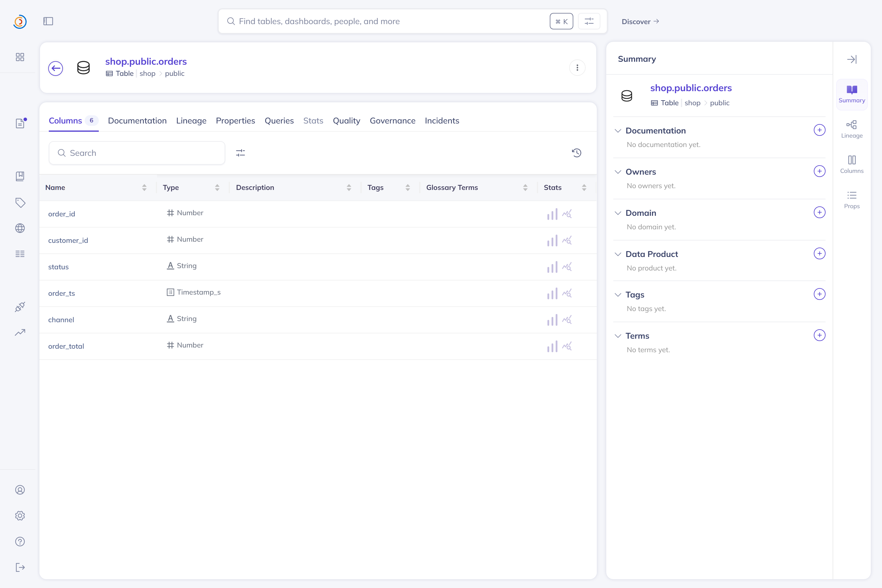Select the order_total column row name
The image size is (882, 588).
pyautogui.click(x=66, y=346)
